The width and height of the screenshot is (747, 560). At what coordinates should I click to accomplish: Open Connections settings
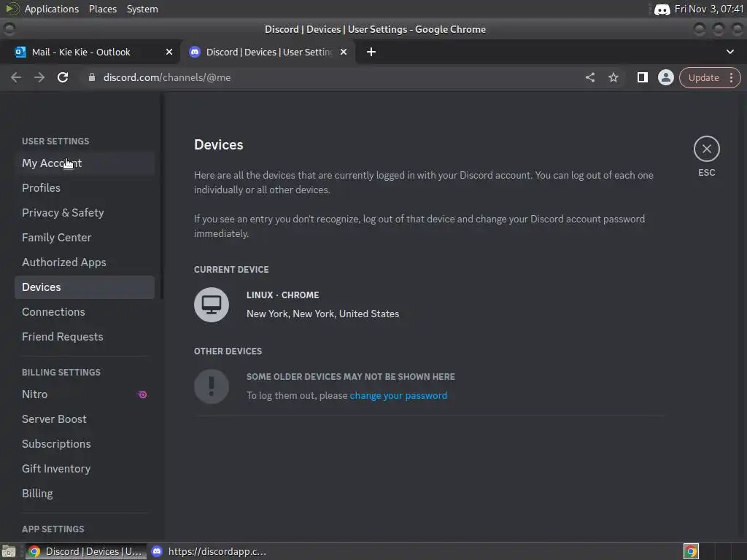click(x=85, y=312)
